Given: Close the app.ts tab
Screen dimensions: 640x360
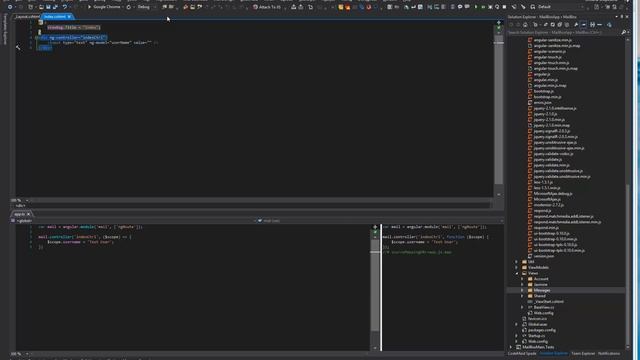Looking at the screenshot, I should 29,214.
